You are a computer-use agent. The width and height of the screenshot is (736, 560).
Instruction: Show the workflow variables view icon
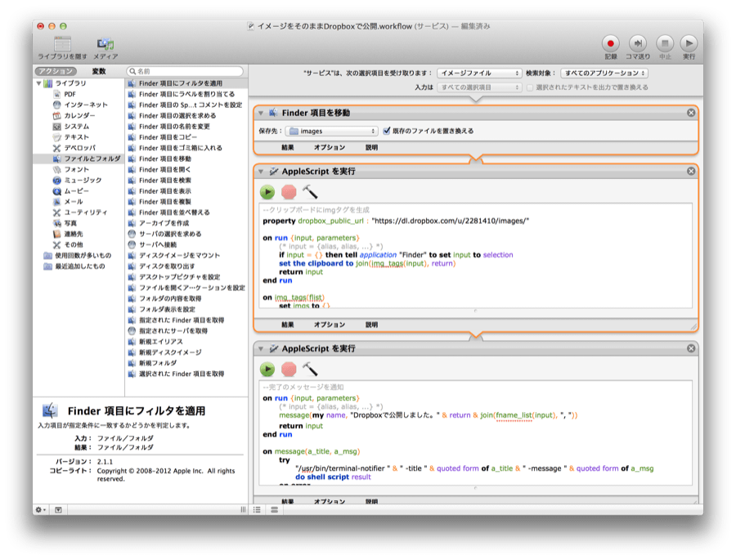pyautogui.click(x=275, y=510)
